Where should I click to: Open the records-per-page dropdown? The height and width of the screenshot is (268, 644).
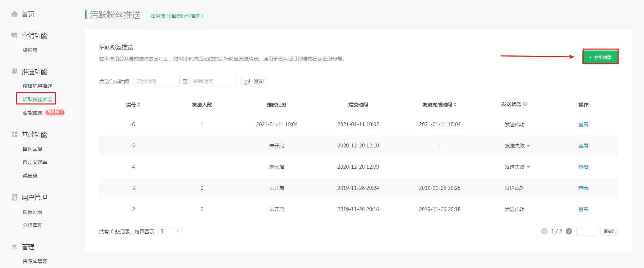pyautogui.click(x=170, y=232)
